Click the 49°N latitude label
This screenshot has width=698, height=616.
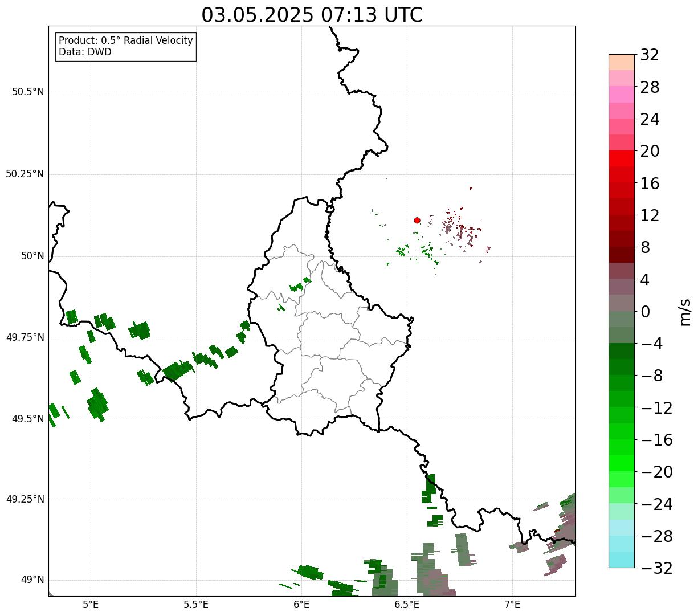tap(32, 580)
